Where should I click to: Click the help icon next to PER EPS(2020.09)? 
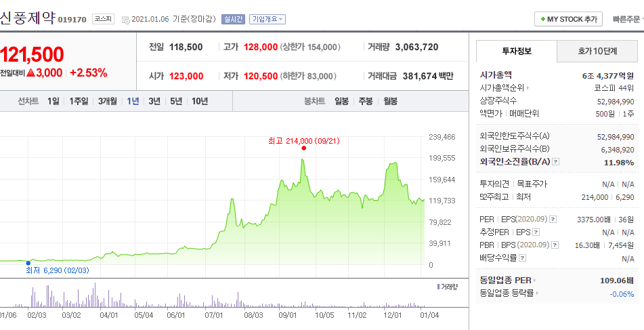coord(553,220)
